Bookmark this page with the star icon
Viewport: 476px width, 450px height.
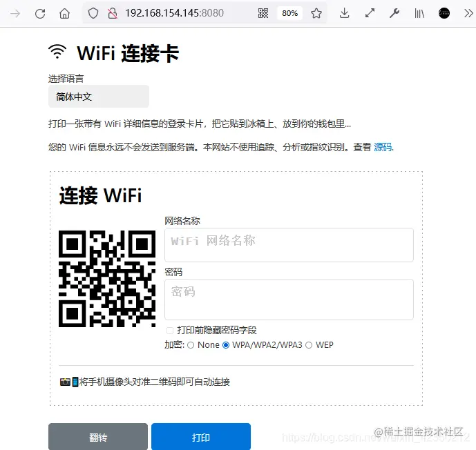pyautogui.click(x=316, y=13)
